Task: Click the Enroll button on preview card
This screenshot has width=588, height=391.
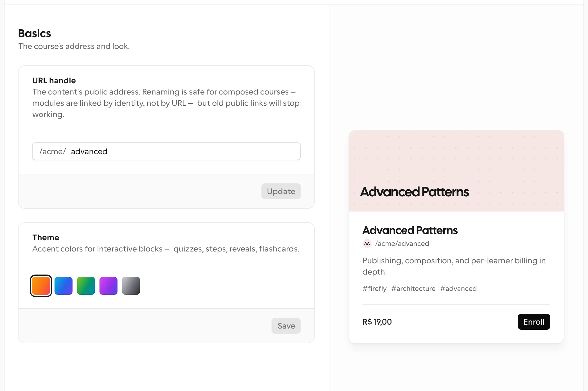Action: tap(534, 322)
